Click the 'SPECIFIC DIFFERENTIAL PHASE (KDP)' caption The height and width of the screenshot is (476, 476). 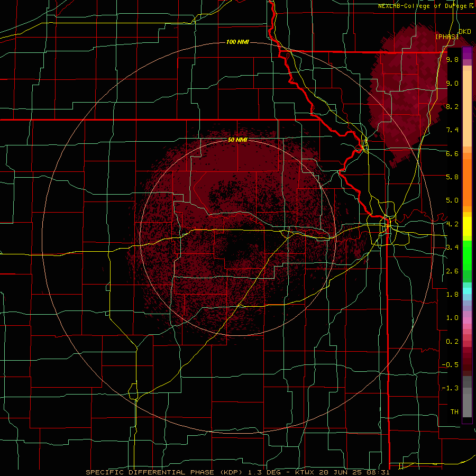coord(164,472)
